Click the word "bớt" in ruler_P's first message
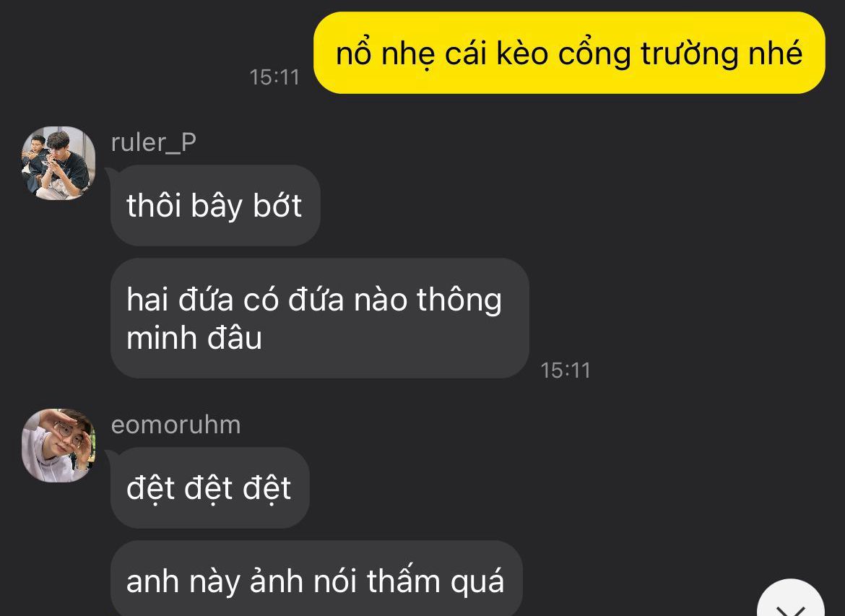The width and height of the screenshot is (845, 616). point(277,205)
